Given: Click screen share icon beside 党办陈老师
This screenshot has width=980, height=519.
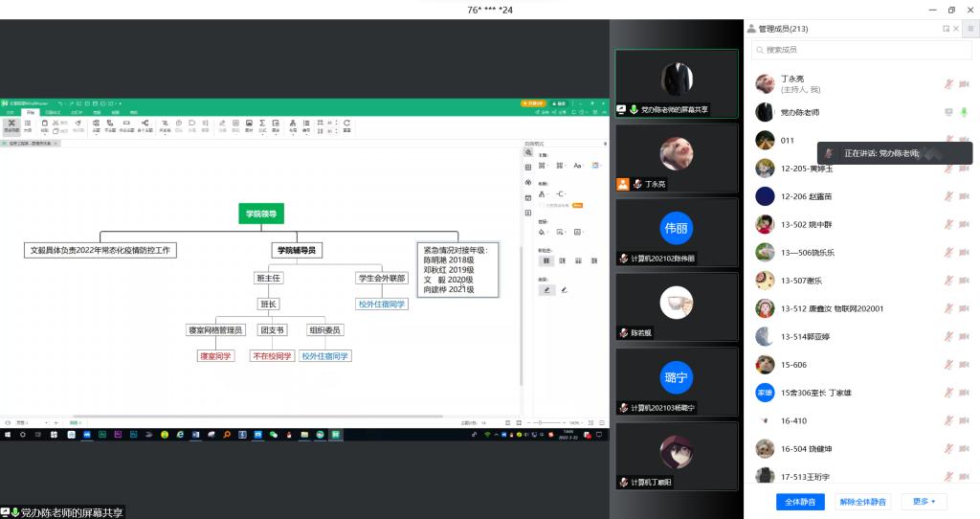Looking at the screenshot, I should tap(948, 112).
